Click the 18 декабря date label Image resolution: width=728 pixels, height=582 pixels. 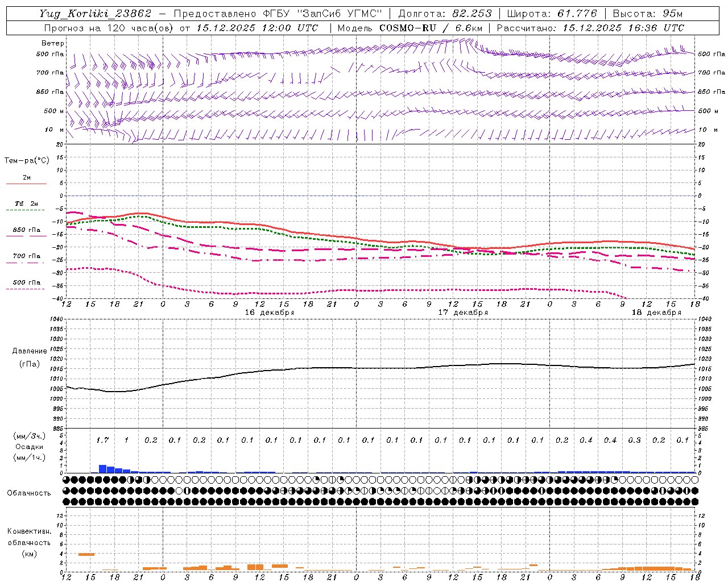click(x=656, y=313)
